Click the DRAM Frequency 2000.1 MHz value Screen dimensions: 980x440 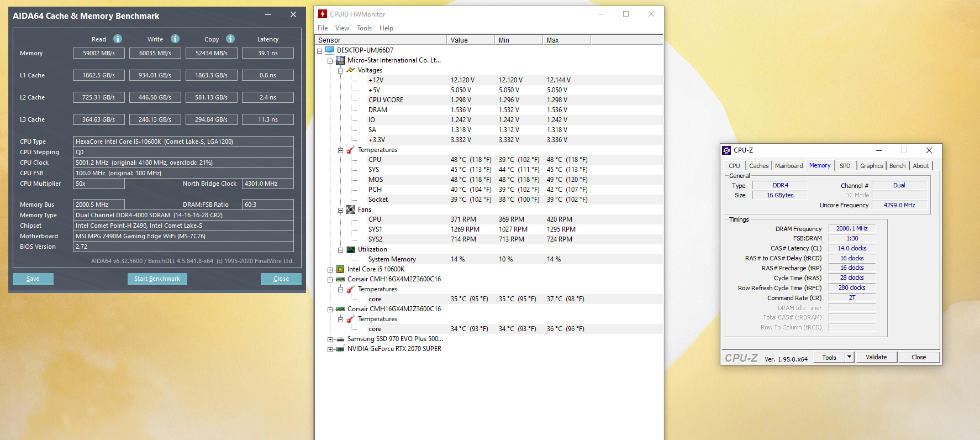(x=852, y=228)
